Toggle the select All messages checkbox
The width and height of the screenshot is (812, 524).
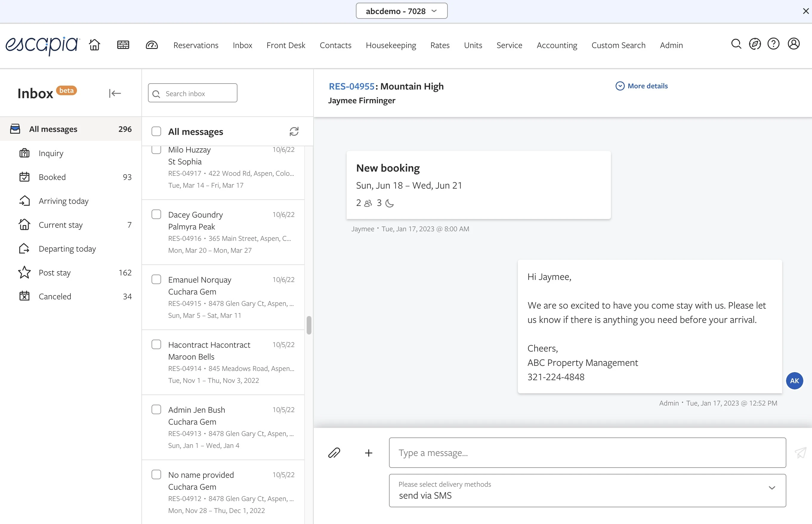point(156,132)
